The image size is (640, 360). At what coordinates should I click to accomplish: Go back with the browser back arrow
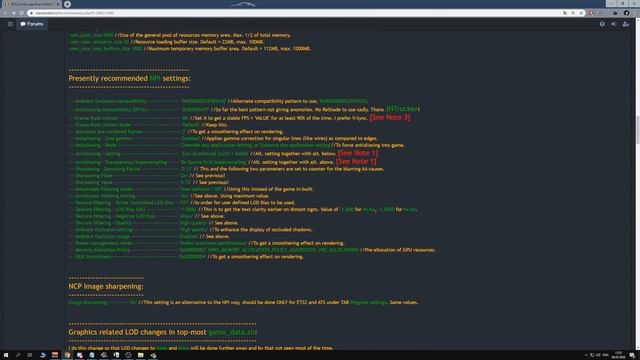(x=5, y=13)
